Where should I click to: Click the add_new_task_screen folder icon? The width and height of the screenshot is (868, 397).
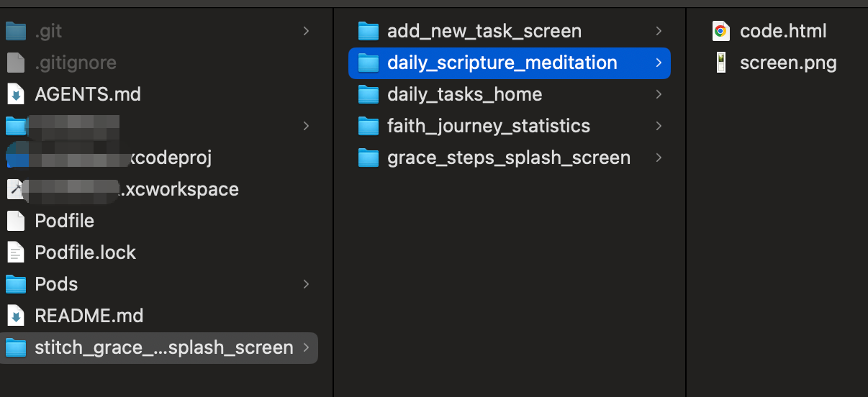[369, 31]
